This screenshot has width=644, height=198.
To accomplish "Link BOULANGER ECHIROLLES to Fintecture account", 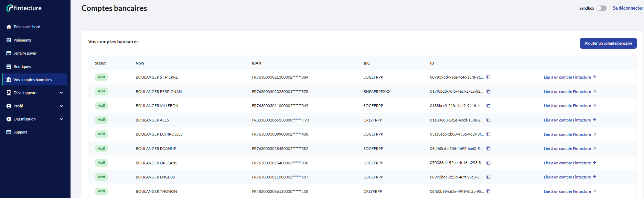I will (570, 135).
